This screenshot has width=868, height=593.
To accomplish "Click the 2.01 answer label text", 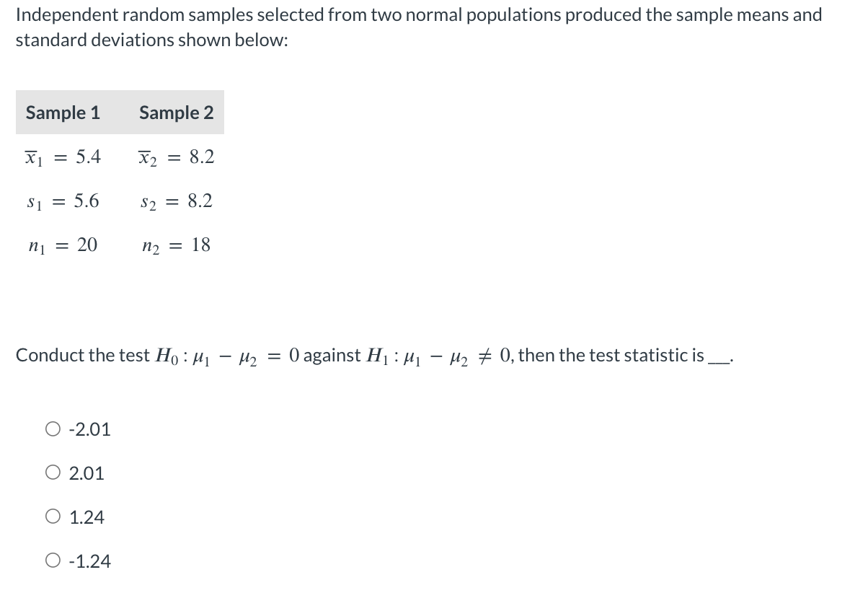I will (x=87, y=474).
